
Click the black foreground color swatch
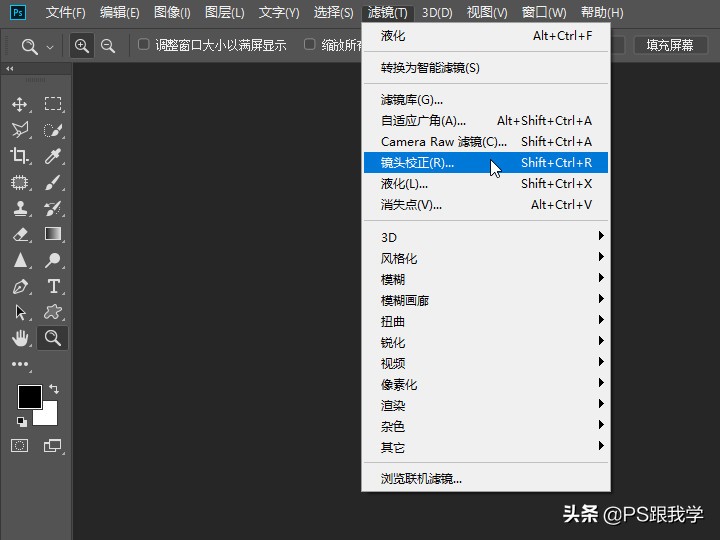tap(30, 396)
